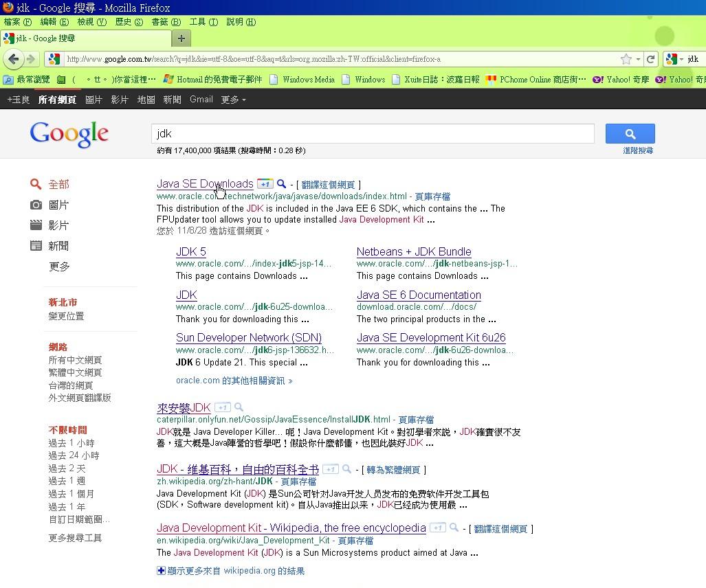
Task: Click 變更位置 to change location
Action: tap(66, 316)
